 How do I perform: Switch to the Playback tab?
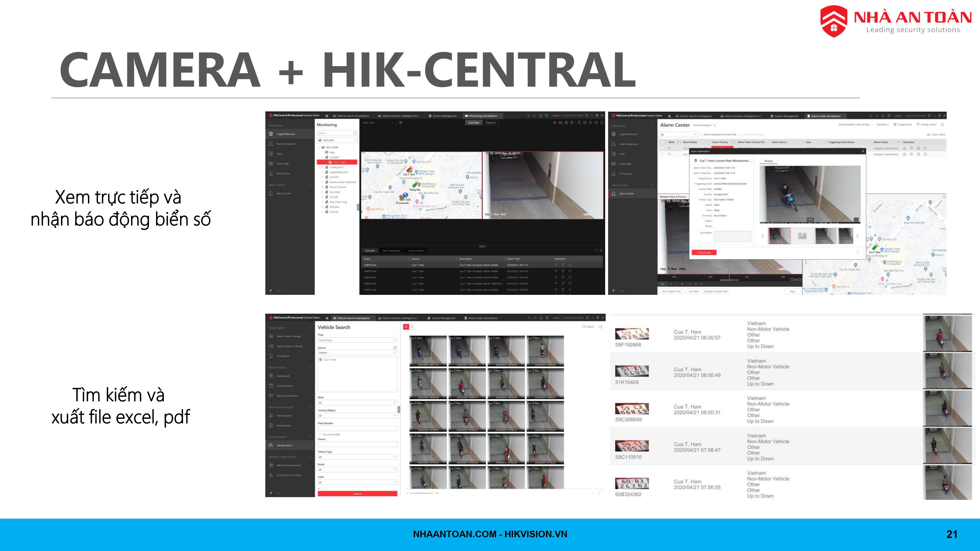[x=490, y=123]
